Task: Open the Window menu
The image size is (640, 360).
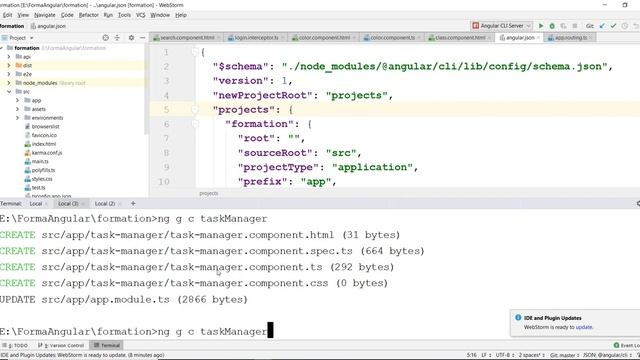Action: tap(160, 15)
